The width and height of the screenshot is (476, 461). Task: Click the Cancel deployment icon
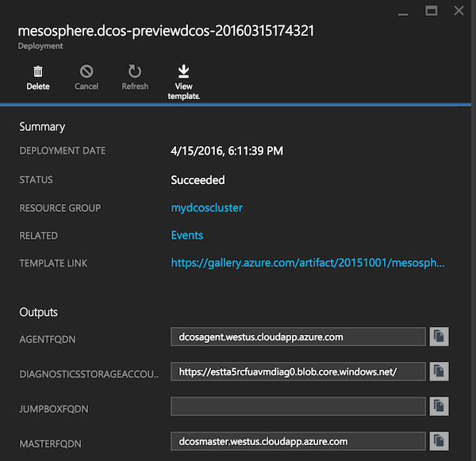pyautogui.click(x=86, y=71)
